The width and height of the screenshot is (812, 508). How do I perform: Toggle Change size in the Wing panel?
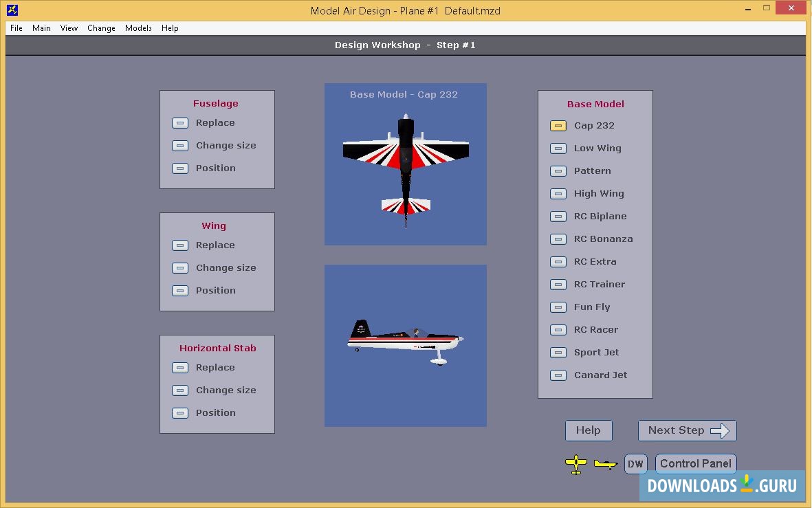(179, 267)
